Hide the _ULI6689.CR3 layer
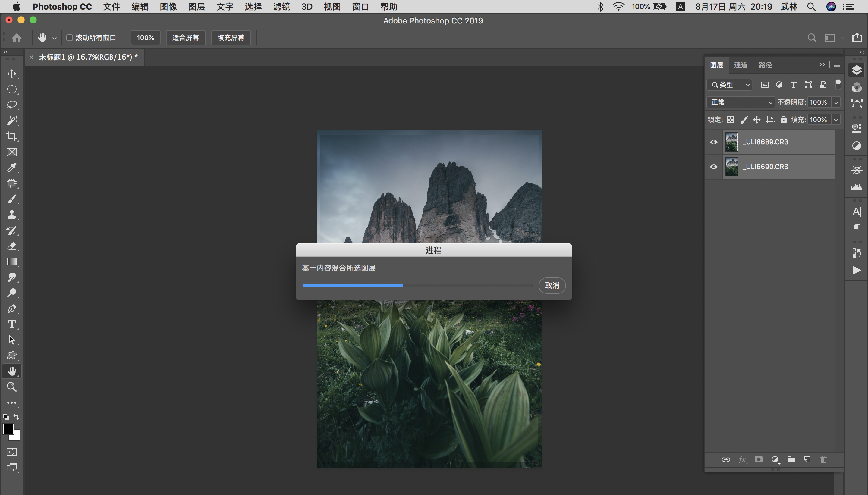 (714, 142)
